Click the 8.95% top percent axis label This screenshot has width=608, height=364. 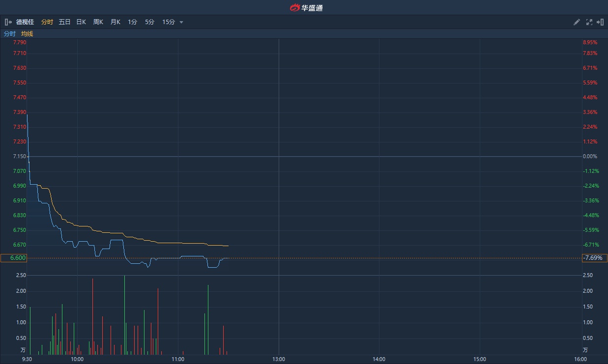(x=590, y=43)
